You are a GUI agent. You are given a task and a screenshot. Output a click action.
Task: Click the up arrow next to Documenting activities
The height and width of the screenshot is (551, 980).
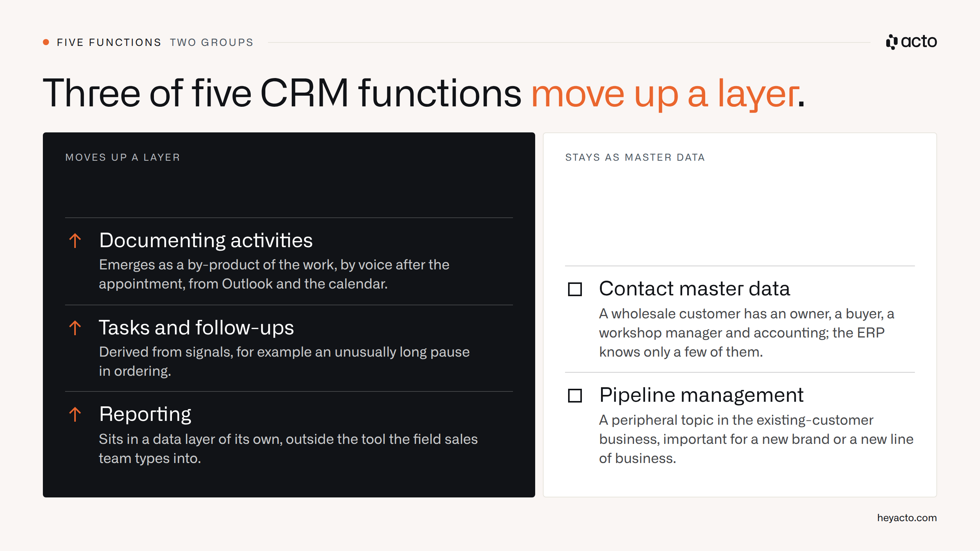pos(75,241)
